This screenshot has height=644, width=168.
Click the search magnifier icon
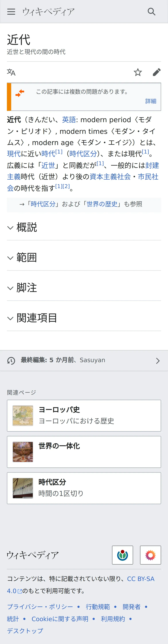tap(151, 12)
